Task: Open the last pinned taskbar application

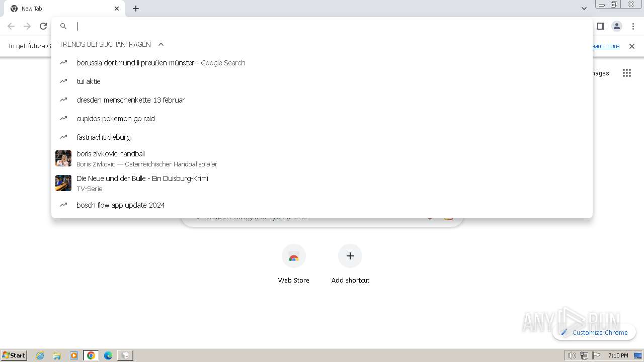Action: pyautogui.click(x=125, y=355)
